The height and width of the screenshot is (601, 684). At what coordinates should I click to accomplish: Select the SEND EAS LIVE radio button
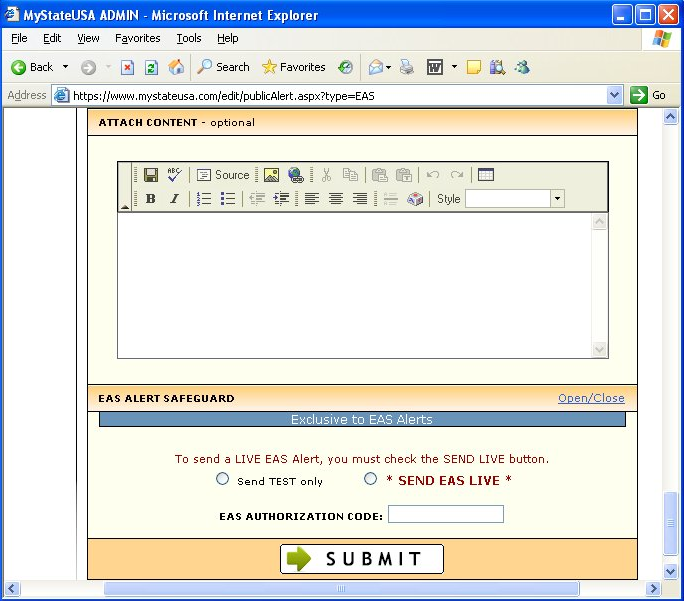[x=370, y=479]
